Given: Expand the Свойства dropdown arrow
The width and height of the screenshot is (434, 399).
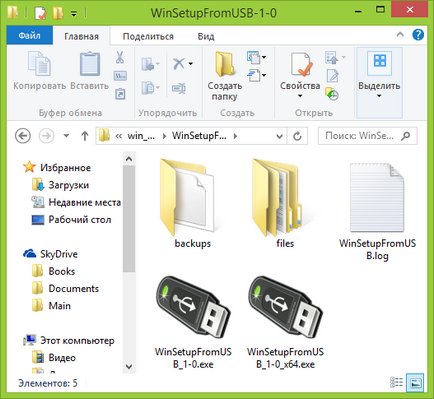Looking at the screenshot, I should point(300,96).
